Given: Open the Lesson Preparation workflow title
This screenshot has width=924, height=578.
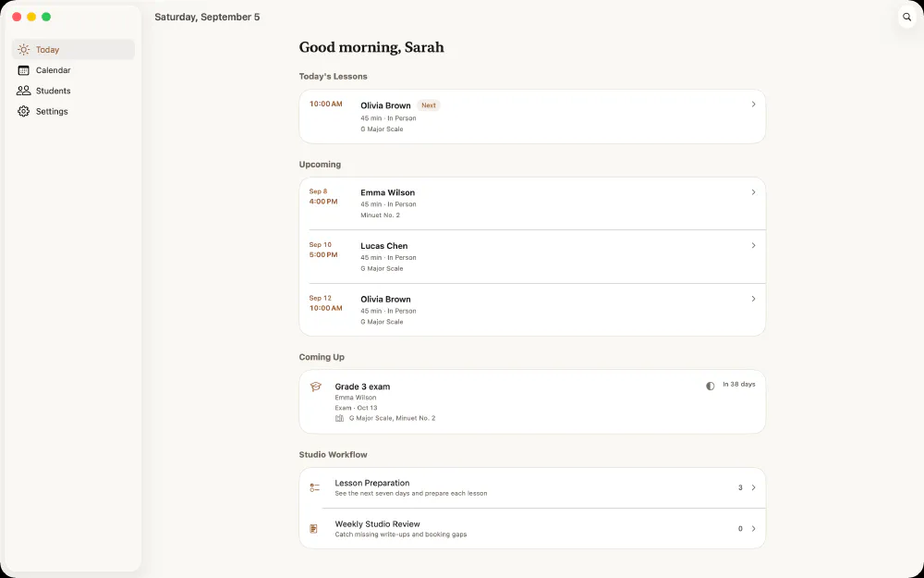Looking at the screenshot, I should (371, 483).
